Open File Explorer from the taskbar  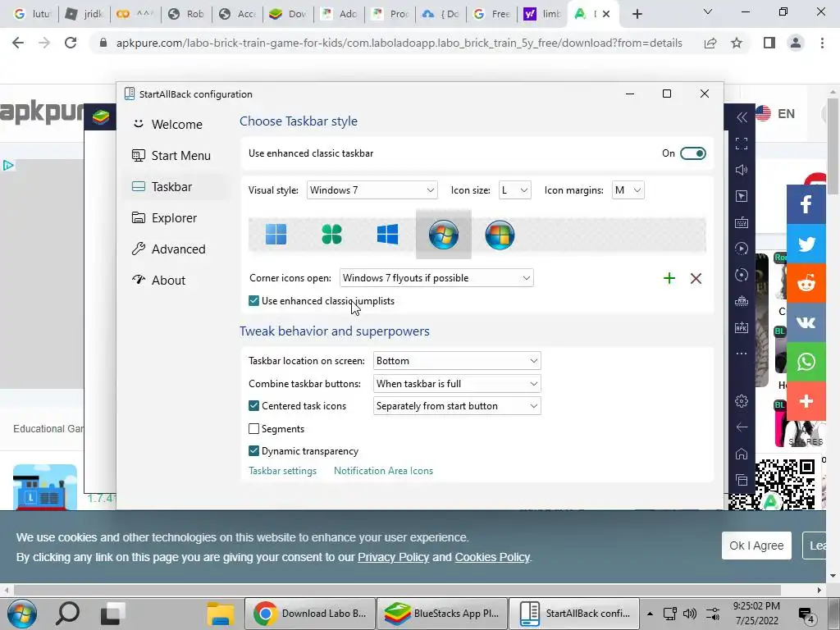point(220,614)
